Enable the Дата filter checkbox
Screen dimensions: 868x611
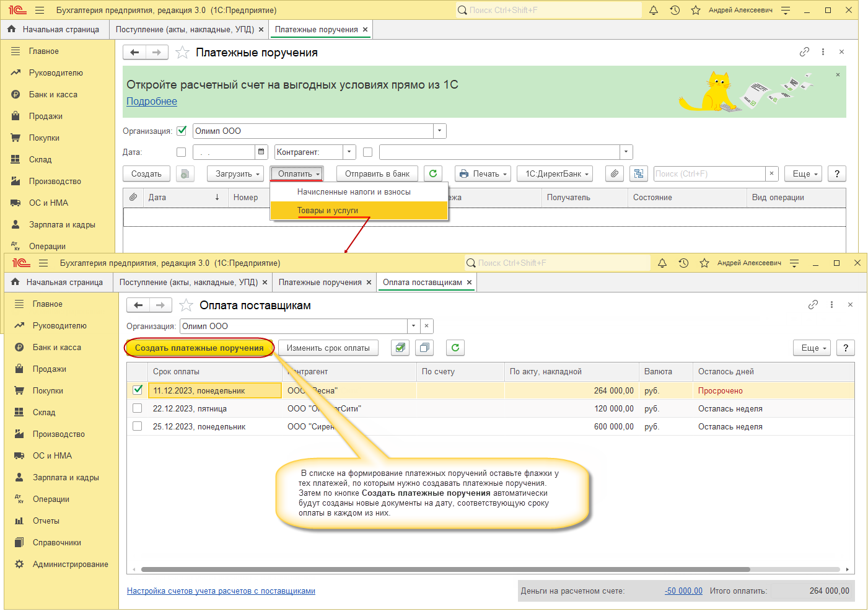(181, 152)
